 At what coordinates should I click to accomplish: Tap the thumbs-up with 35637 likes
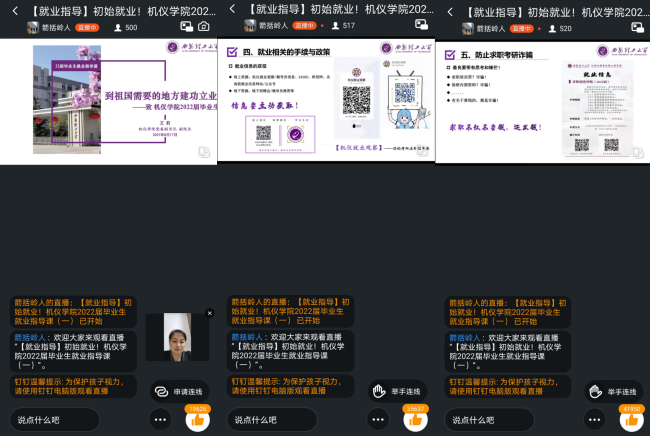(x=414, y=420)
